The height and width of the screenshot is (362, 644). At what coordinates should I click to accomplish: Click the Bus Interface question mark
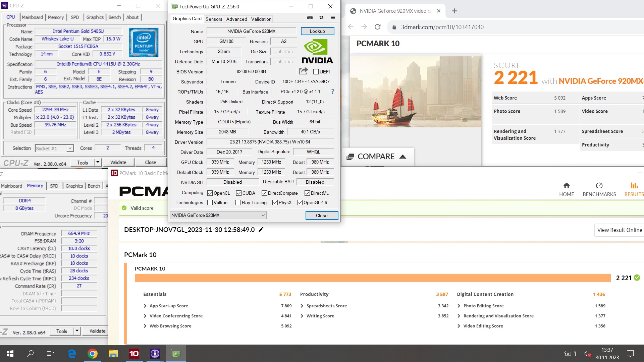tap(332, 92)
